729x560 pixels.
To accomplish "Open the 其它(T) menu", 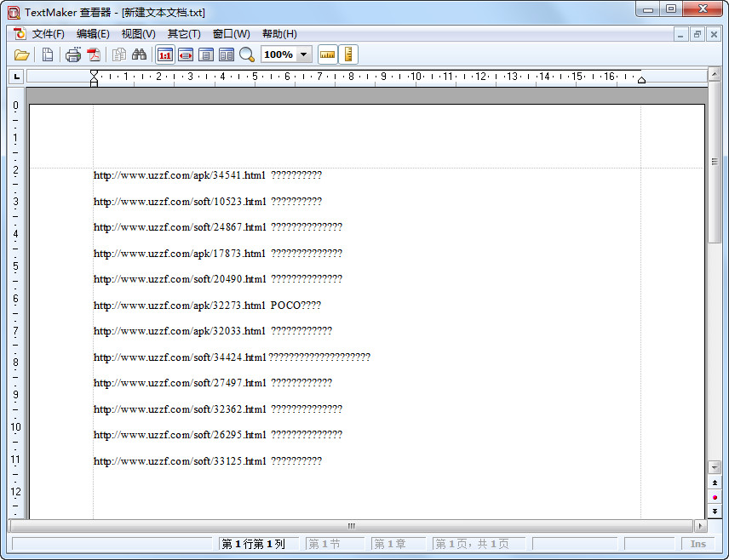I will (184, 34).
